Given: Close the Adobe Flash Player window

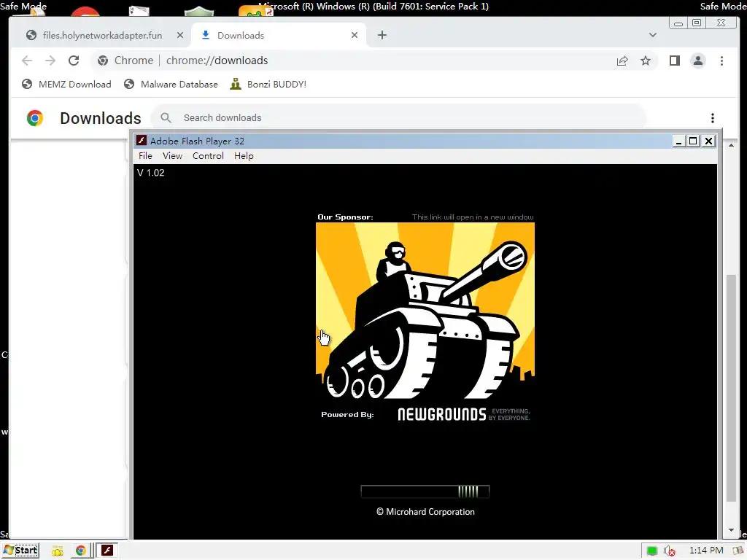Looking at the screenshot, I should 709,141.
